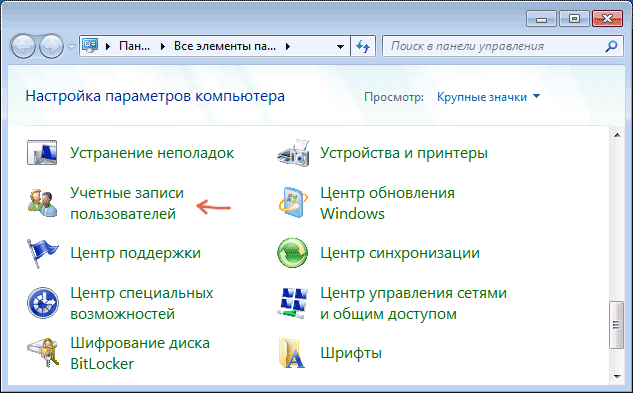The image size is (633, 393).
Task: Go forward with the Forward arrow button
Action: pos(51,46)
